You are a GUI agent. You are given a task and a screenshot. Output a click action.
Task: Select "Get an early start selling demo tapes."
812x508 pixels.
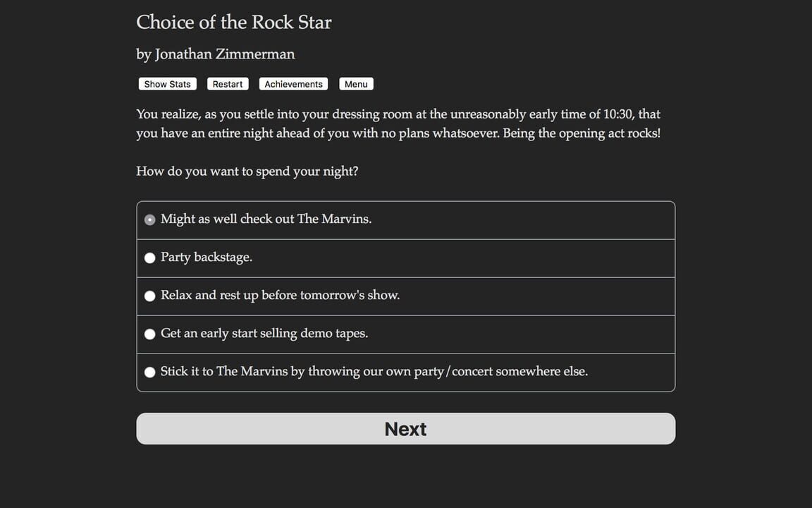pos(149,334)
